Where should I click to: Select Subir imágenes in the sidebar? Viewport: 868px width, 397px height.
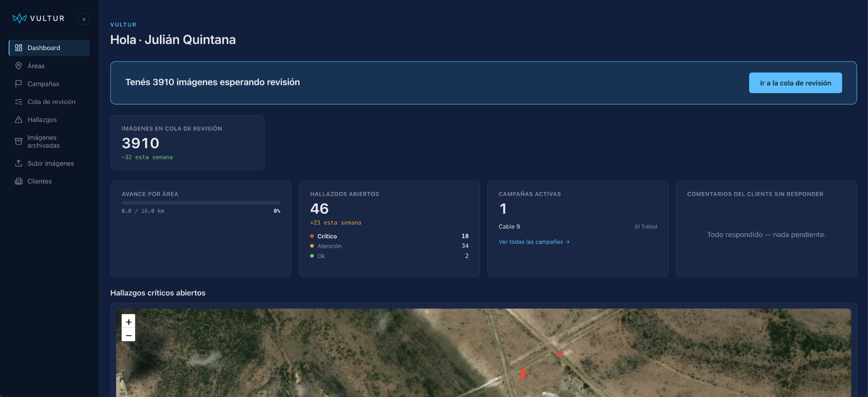[x=49, y=163]
